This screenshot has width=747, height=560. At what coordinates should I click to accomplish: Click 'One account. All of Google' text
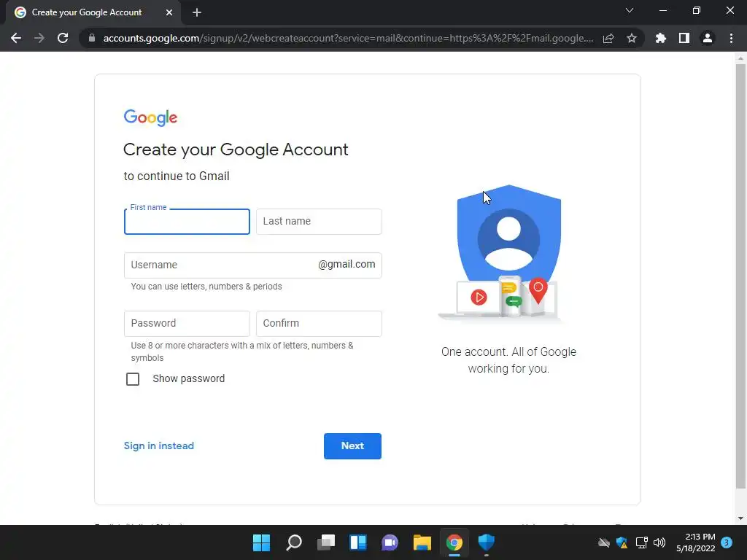click(508, 352)
